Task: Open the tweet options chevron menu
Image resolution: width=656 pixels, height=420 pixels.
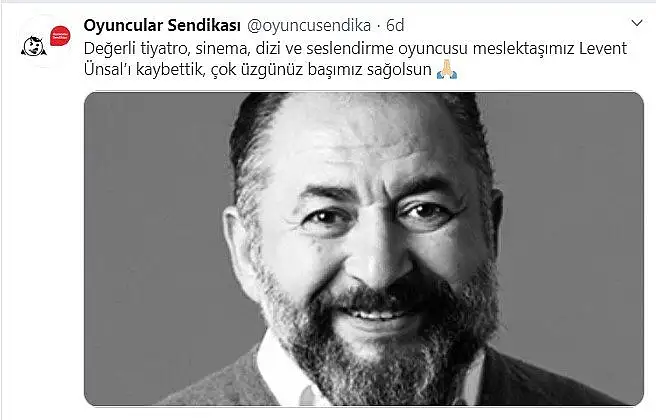Action: pos(637,23)
